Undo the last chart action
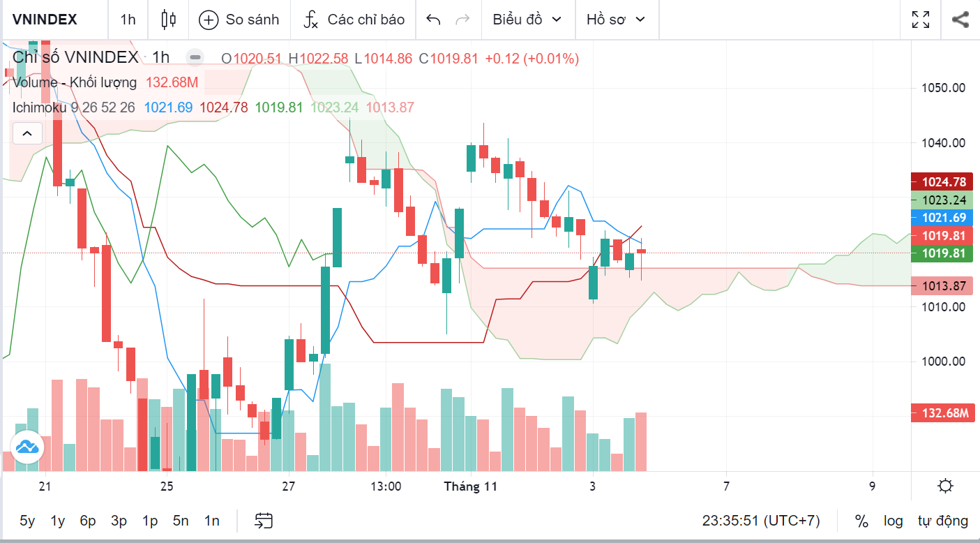Image resolution: width=980 pixels, height=543 pixels. tap(433, 20)
